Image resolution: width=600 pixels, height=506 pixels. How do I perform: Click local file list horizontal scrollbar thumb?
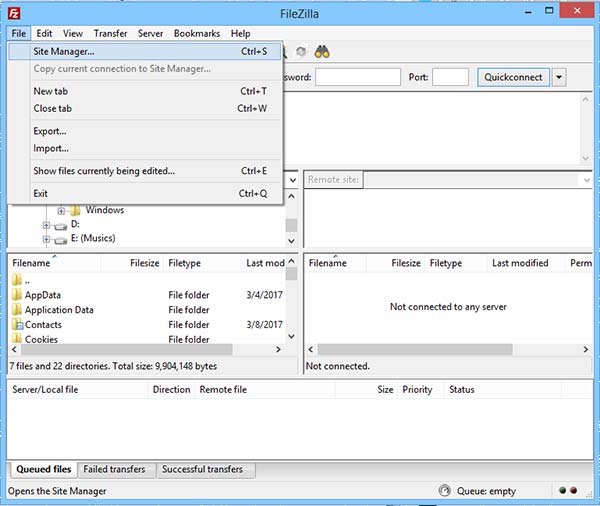pyautogui.click(x=127, y=349)
